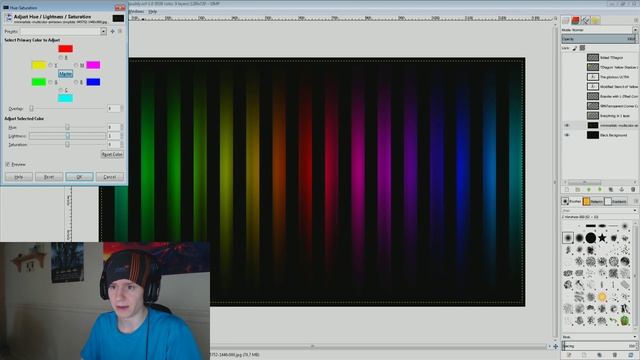Click OK in the Hue-Saturation dialog
640x360 pixels.
pos(79,177)
